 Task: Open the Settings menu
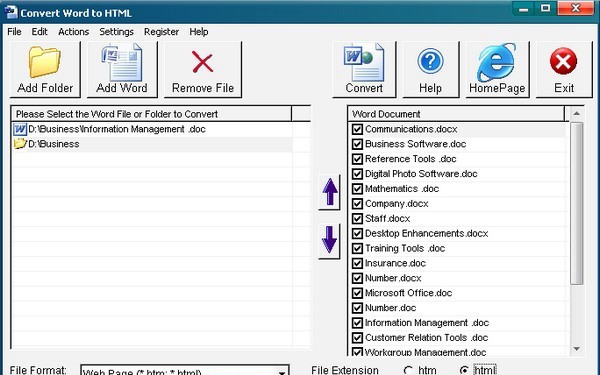pyautogui.click(x=116, y=32)
